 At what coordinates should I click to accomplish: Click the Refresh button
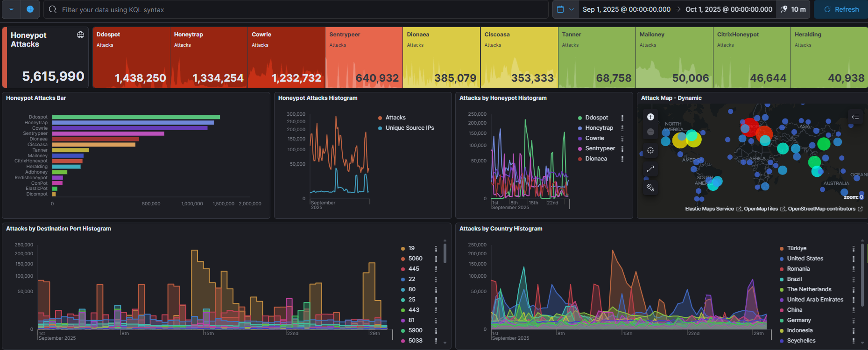[841, 9]
